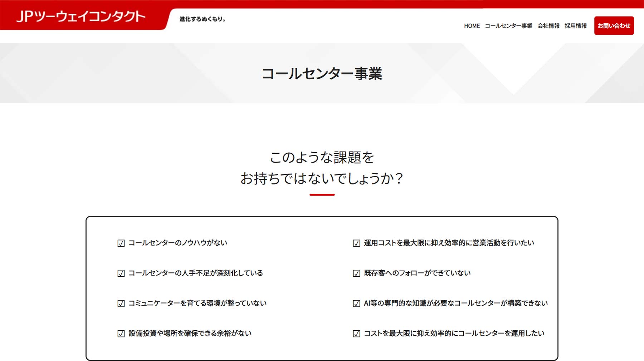Image resolution: width=644 pixels, height=361 pixels.
Task: Click the heading line お持ちではないでしょうか？
Action: (x=322, y=178)
